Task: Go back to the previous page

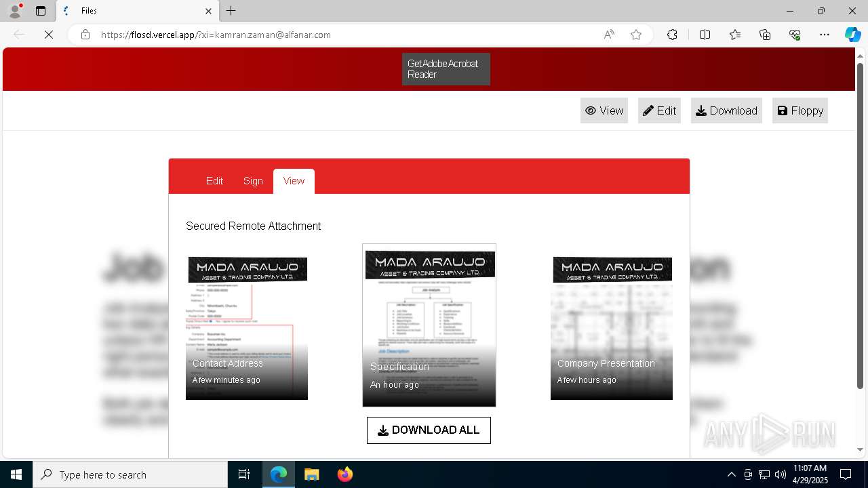Action: tap(19, 35)
